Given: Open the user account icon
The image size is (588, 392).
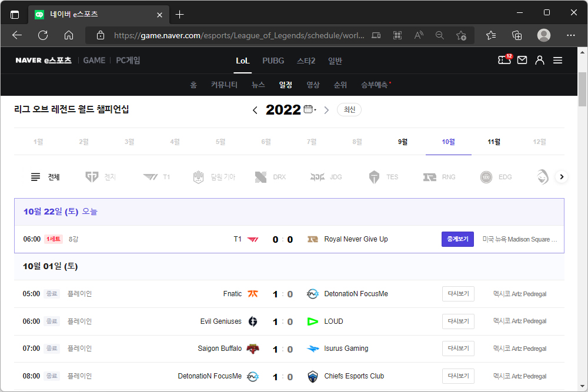Looking at the screenshot, I should [x=540, y=60].
